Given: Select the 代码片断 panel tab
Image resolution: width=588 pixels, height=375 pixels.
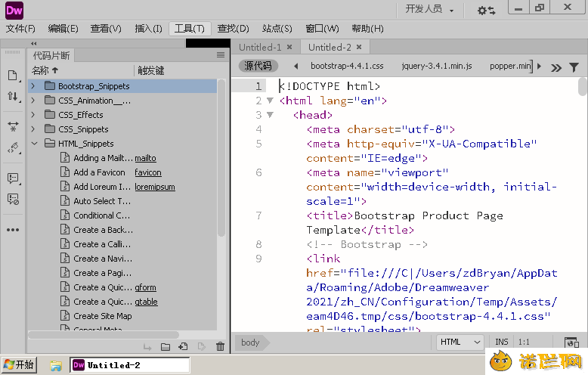Looking at the screenshot, I should coord(51,55).
